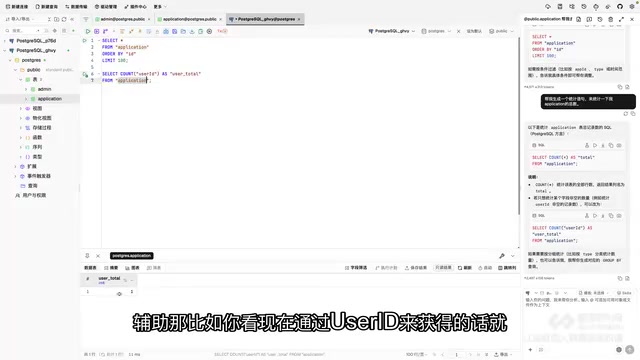Send the AI chat message

pos(630,349)
